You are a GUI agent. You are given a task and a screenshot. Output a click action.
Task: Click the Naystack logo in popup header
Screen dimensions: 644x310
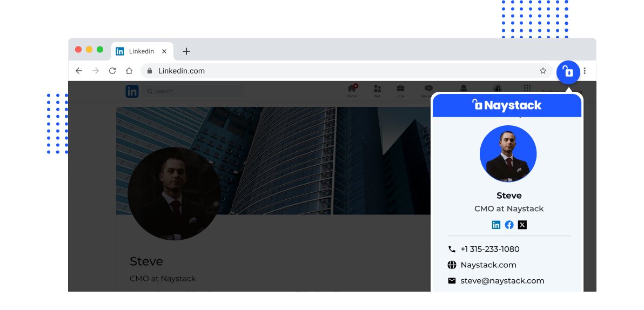click(x=507, y=105)
